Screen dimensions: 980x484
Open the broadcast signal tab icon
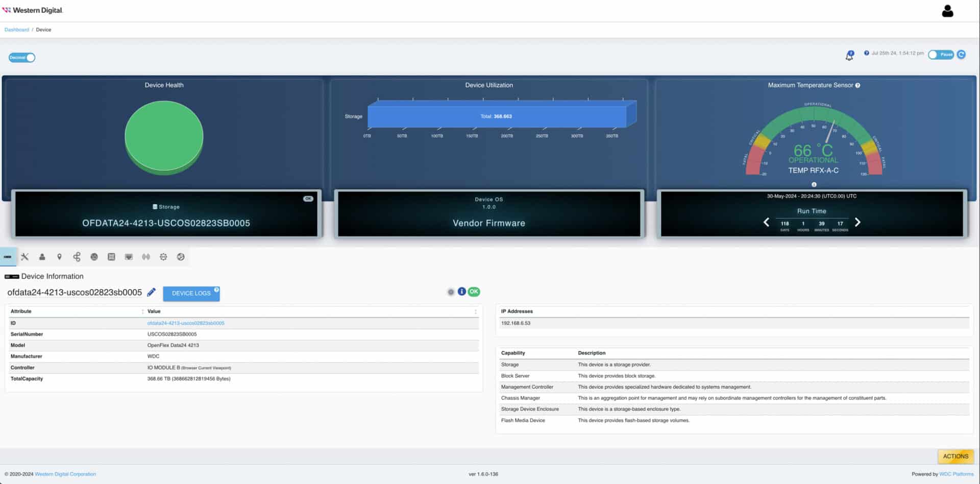(146, 257)
